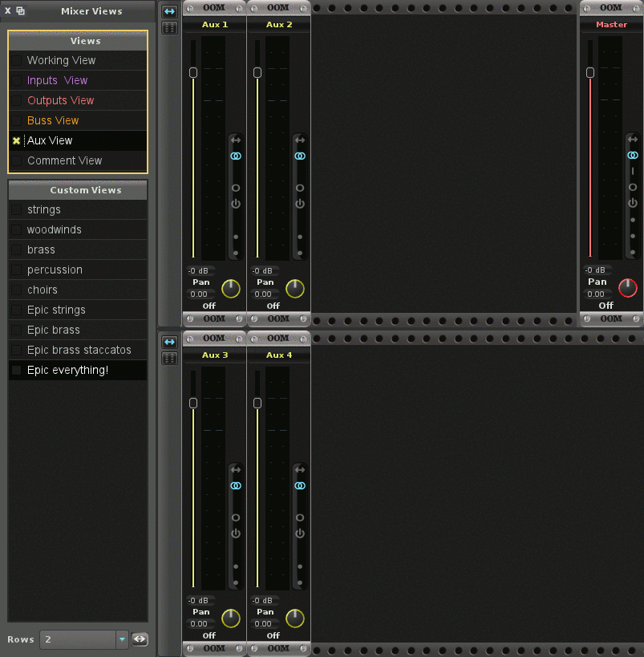Click the power icon on the Aux 1 strip
This screenshot has width=644, height=657.
click(236, 204)
